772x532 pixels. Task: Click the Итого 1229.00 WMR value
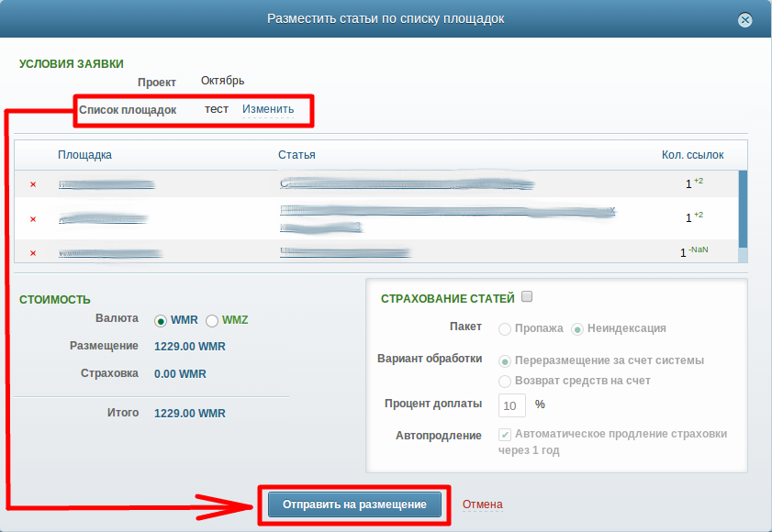pos(189,414)
